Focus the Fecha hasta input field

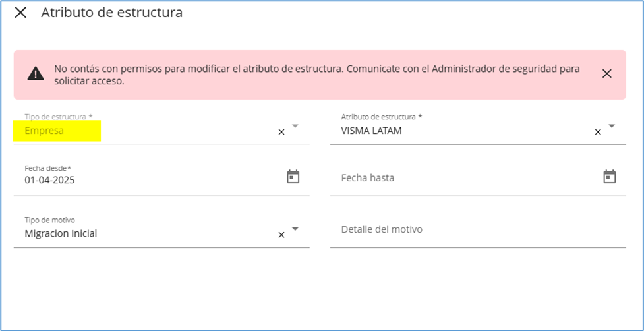(x=461, y=178)
